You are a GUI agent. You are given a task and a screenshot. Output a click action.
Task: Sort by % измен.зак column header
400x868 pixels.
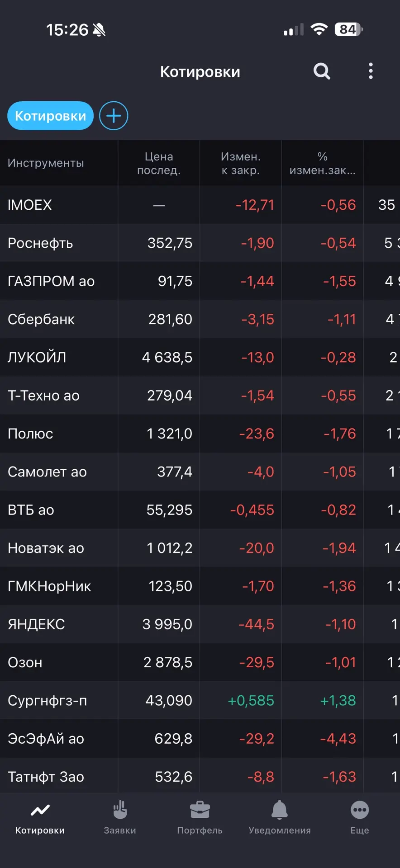point(322,163)
